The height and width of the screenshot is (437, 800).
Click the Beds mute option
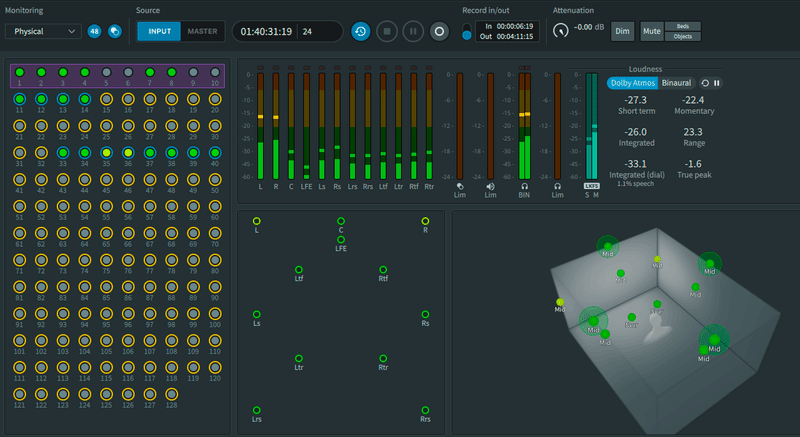(683, 26)
